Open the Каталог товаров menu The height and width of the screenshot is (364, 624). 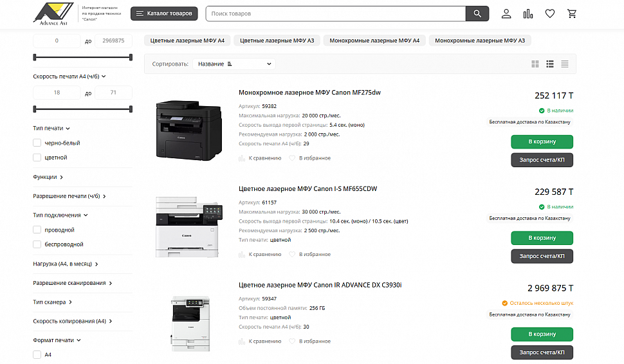click(x=164, y=14)
